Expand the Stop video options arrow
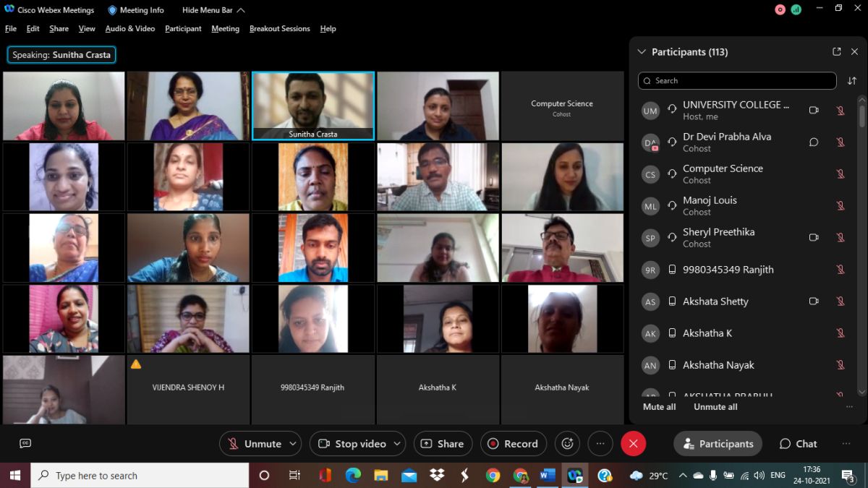 click(x=396, y=444)
